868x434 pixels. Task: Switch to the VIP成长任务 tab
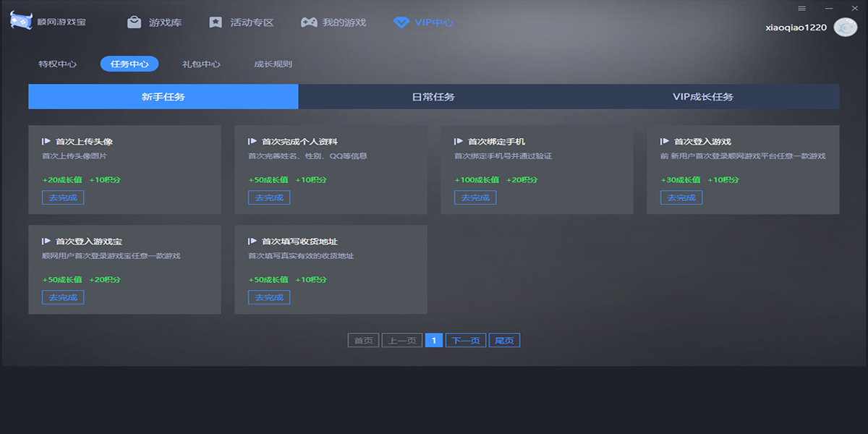(x=703, y=97)
